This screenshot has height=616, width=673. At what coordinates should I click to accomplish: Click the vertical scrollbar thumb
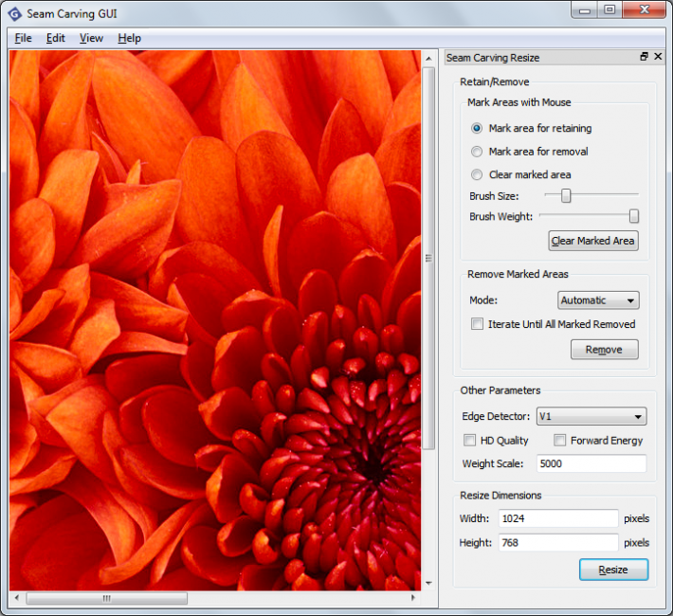[x=428, y=258]
